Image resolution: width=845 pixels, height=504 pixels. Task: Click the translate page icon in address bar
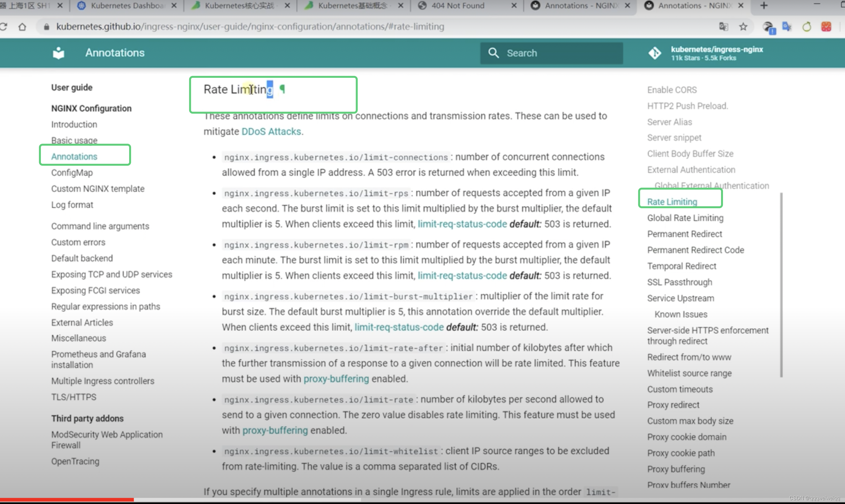pyautogui.click(x=723, y=27)
